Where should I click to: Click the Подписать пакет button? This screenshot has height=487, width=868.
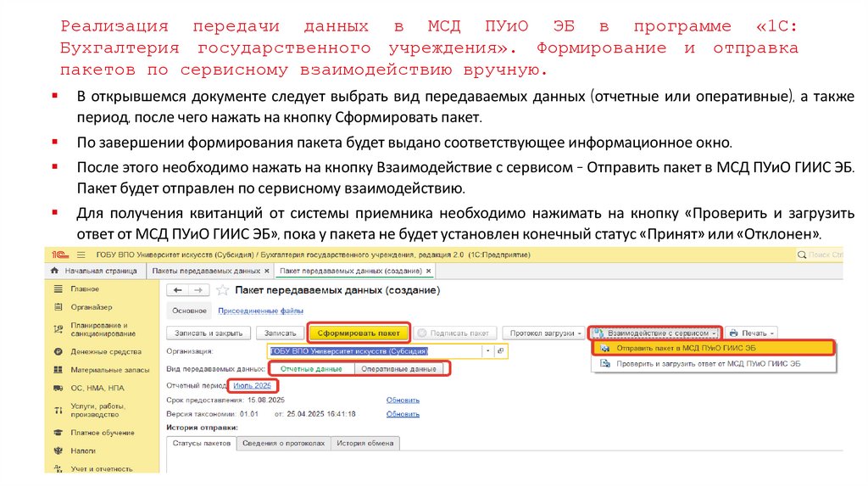pyautogui.click(x=454, y=333)
